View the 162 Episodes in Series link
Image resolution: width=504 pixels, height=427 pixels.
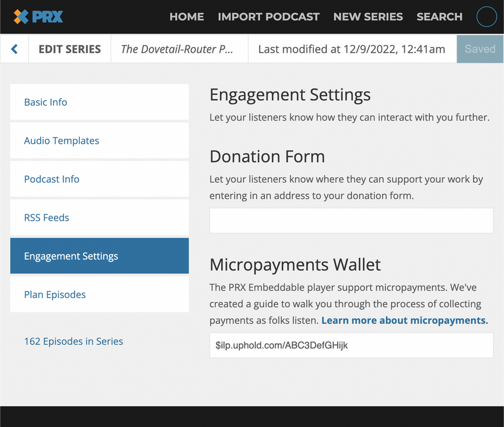(x=73, y=341)
